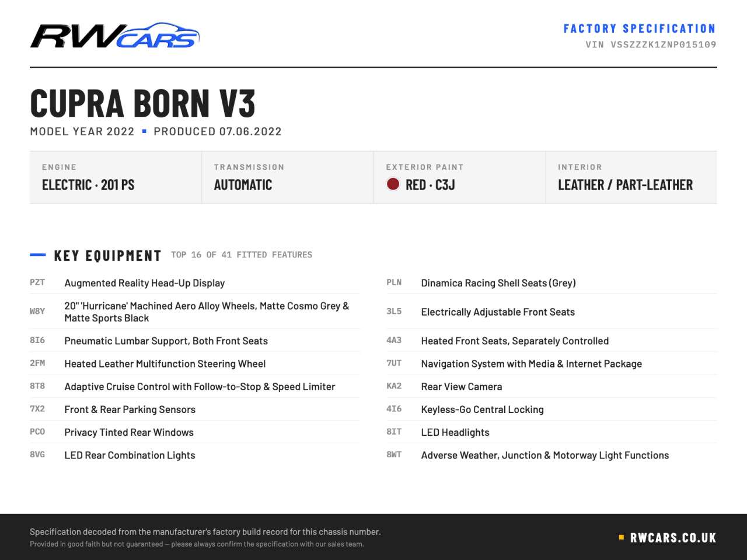Click the red C3J paint swatch
This screenshot has height=560, width=747.
click(x=393, y=184)
